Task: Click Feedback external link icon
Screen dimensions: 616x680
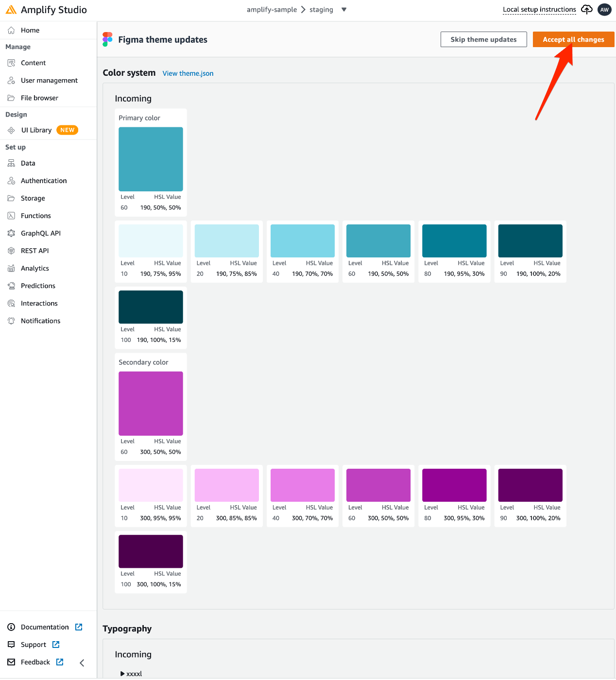Action: click(60, 662)
